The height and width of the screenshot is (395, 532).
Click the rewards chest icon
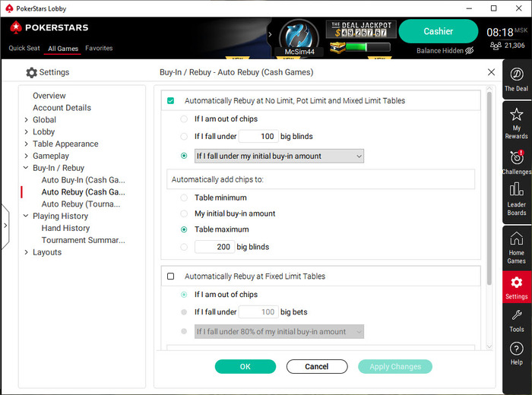[337, 47]
